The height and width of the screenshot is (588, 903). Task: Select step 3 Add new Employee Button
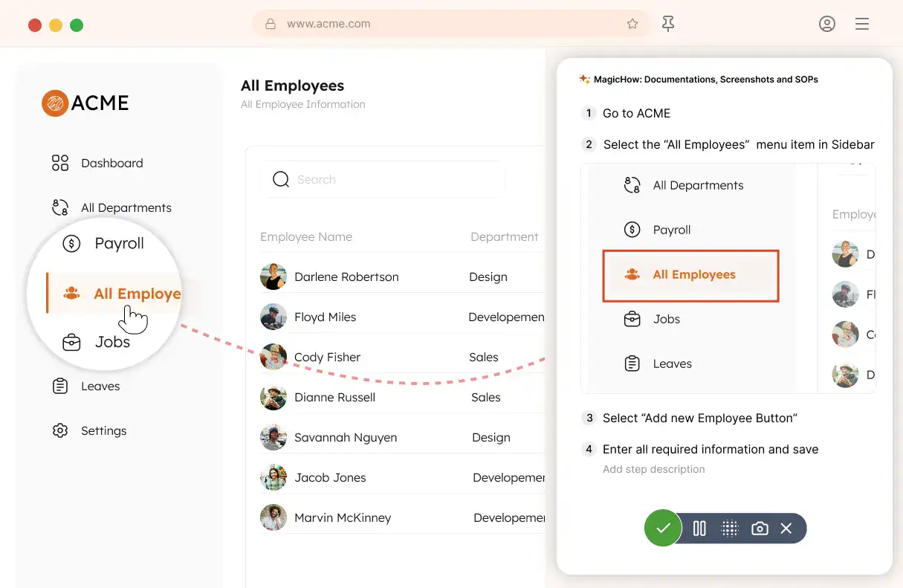click(x=699, y=419)
